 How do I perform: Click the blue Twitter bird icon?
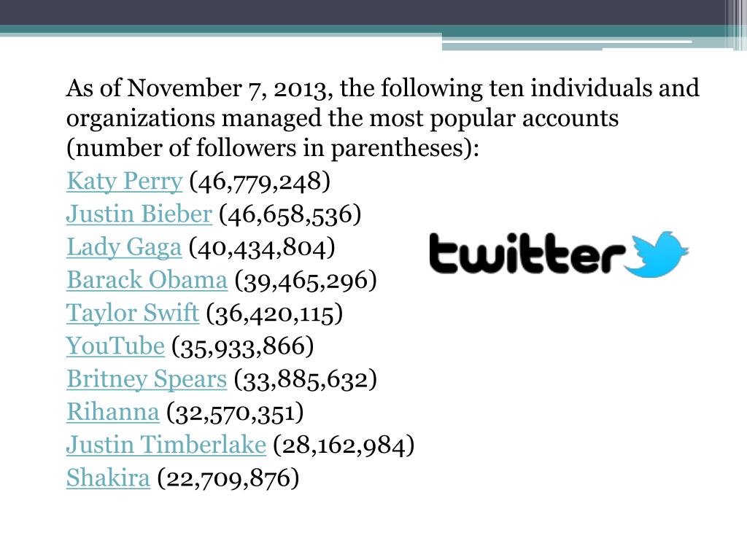(657, 254)
